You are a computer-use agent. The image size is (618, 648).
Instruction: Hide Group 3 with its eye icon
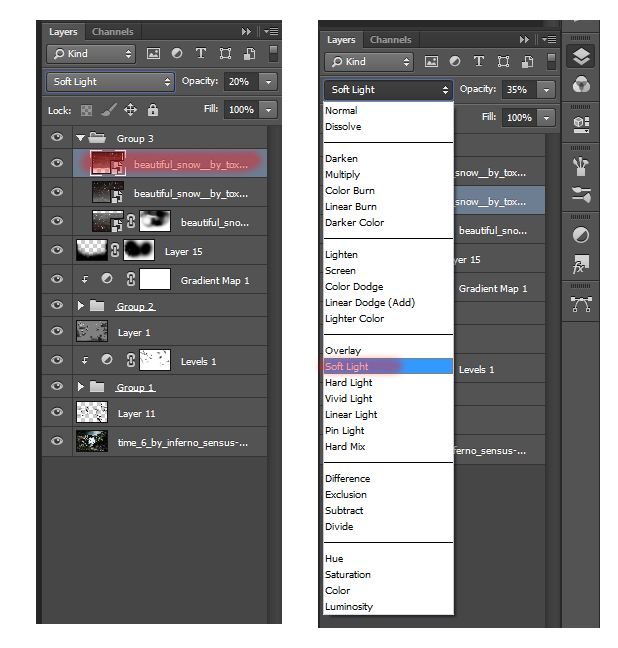click(57, 137)
